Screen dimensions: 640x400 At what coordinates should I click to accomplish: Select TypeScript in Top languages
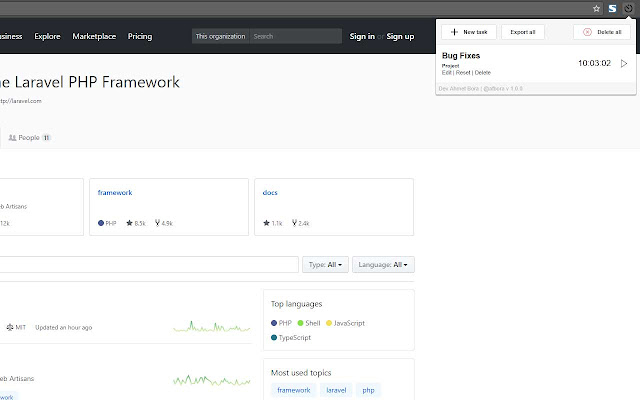[x=291, y=338]
